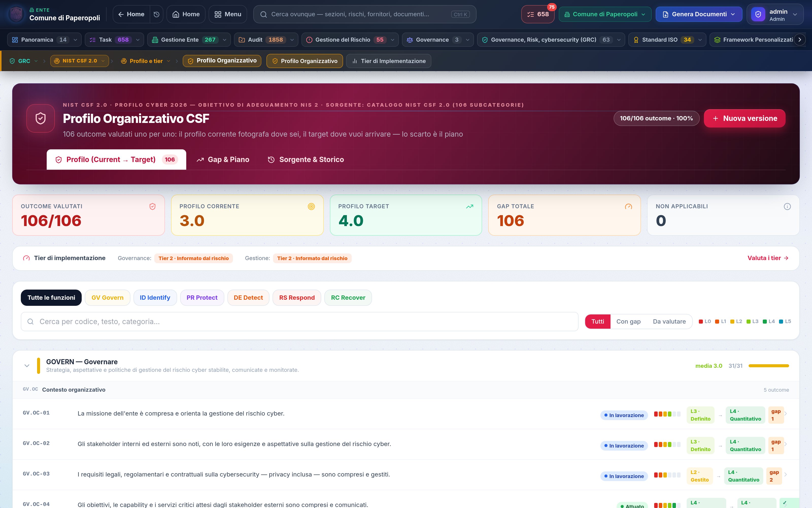Click the red L0 legend swatch
Viewport: 812px width, 508px height.
(701, 322)
